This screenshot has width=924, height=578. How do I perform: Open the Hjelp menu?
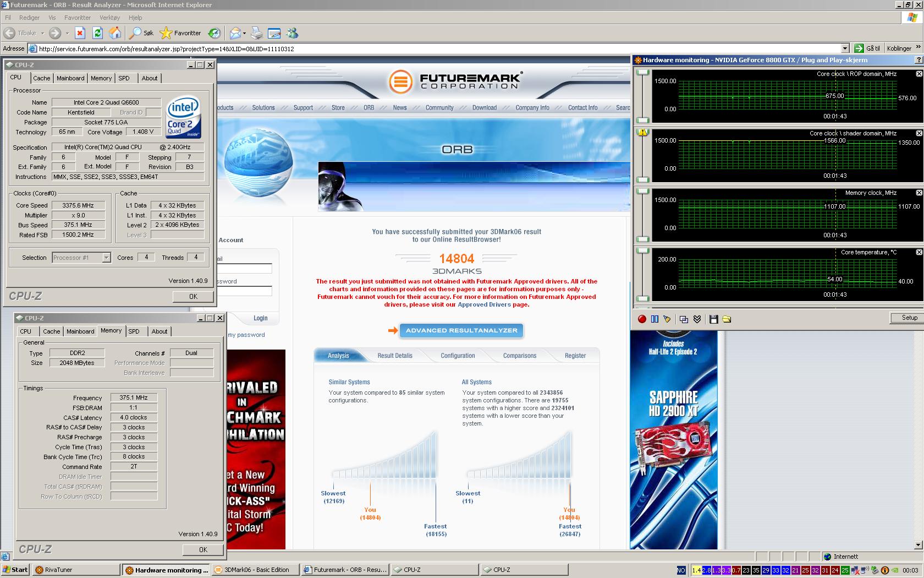(x=135, y=18)
